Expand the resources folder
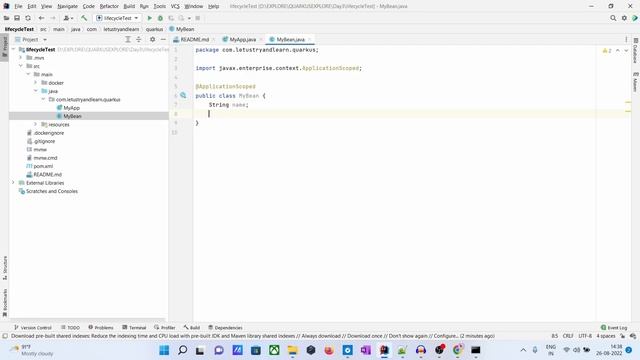Viewport: 640px width, 360px height. [x=36, y=124]
